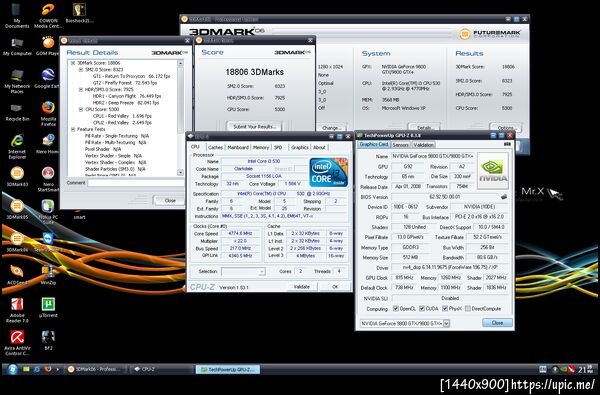Open GPU-Z Sensors tab
Viewport: 600px width, 395px height.
click(x=401, y=145)
